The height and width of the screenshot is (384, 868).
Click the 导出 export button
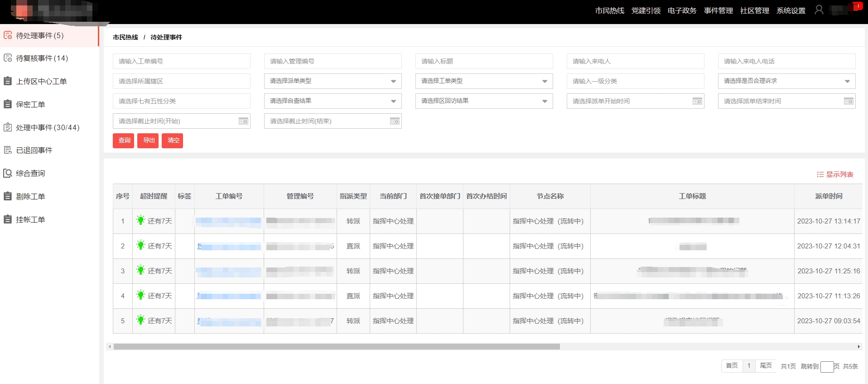point(148,141)
